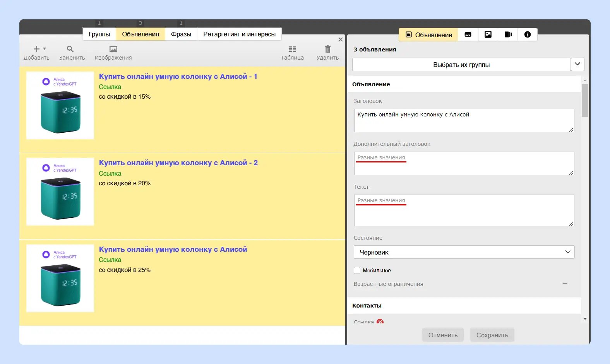Open the card icon tab in editor
Screen dimensions: 610x364
point(468,34)
